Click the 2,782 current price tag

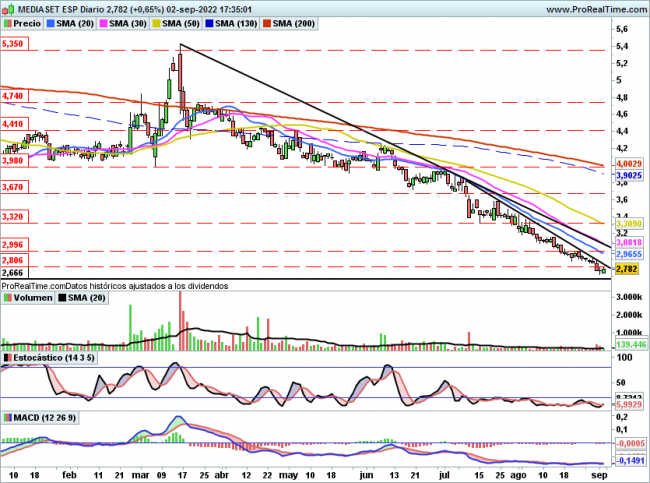click(x=626, y=269)
